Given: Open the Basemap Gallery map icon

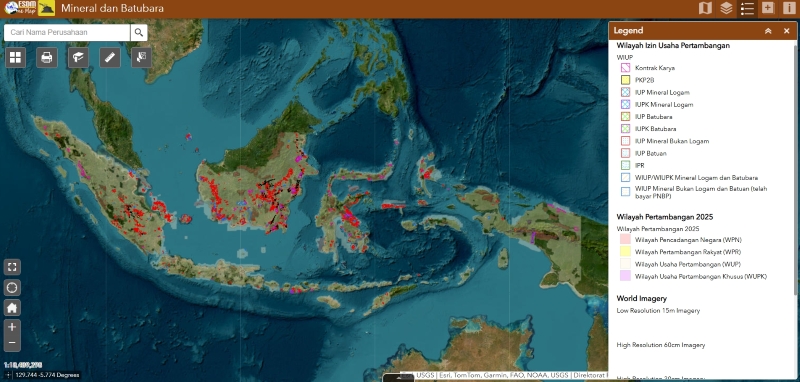Looking at the screenshot, I should pos(705,8).
